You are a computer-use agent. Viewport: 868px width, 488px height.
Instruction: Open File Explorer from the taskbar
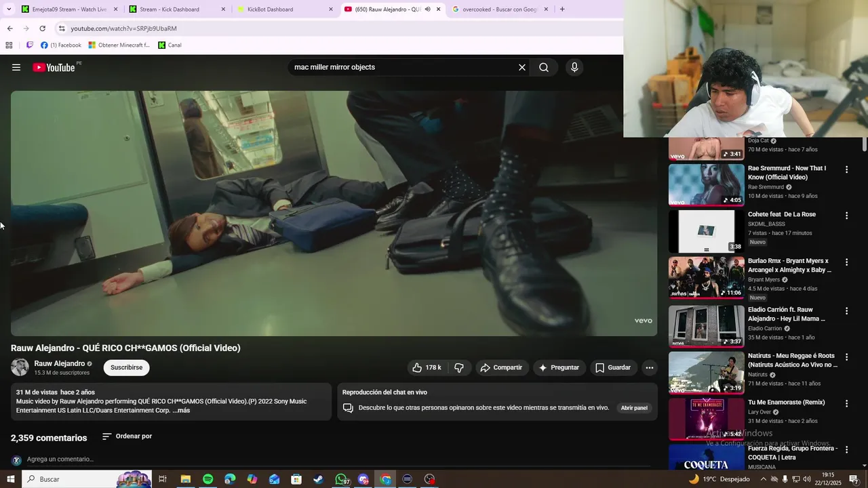[185, 479]
